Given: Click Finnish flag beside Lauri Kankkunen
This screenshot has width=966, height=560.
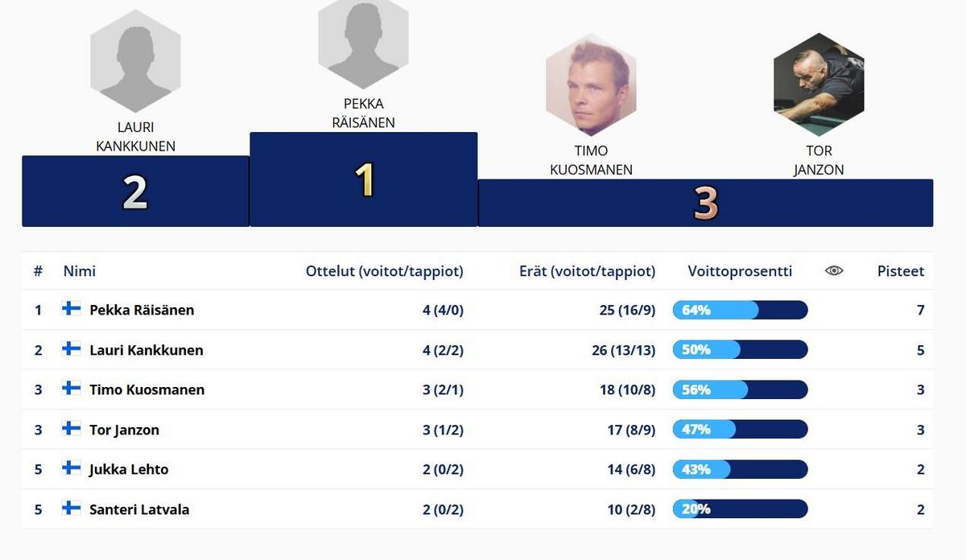Looking at the screenshot, I should [x=72, y=349].
